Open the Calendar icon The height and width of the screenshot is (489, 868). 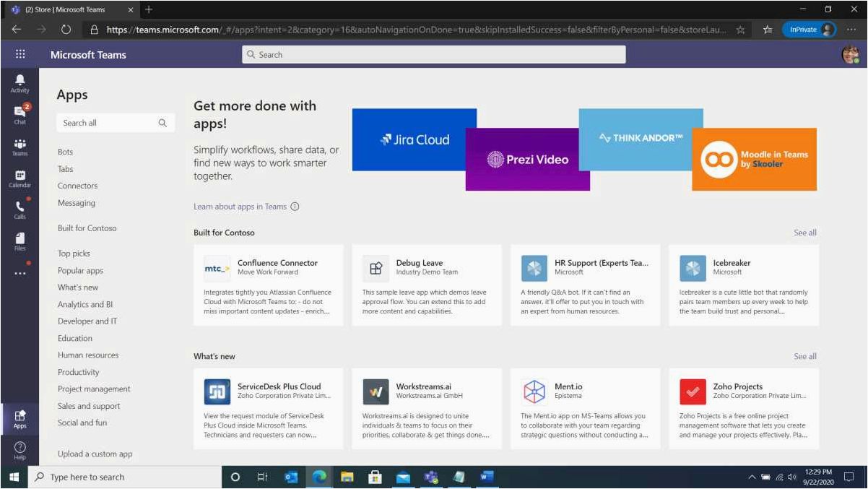[19, 178]
